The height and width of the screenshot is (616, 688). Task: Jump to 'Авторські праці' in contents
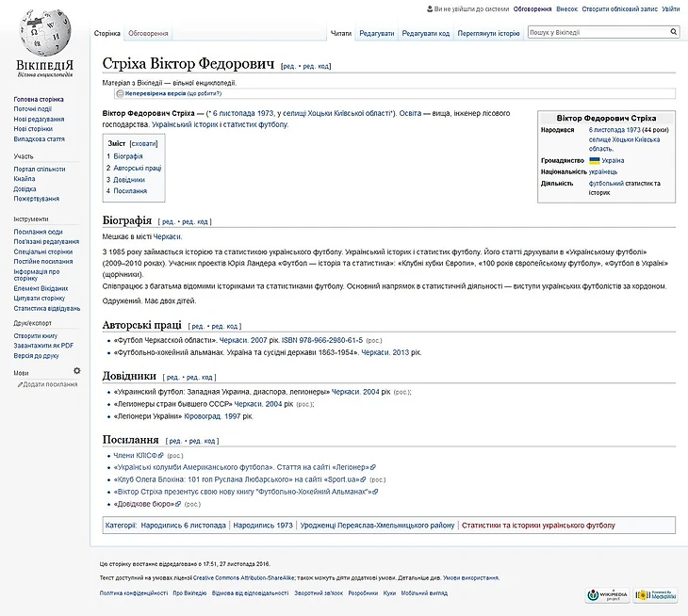[137, 168]
